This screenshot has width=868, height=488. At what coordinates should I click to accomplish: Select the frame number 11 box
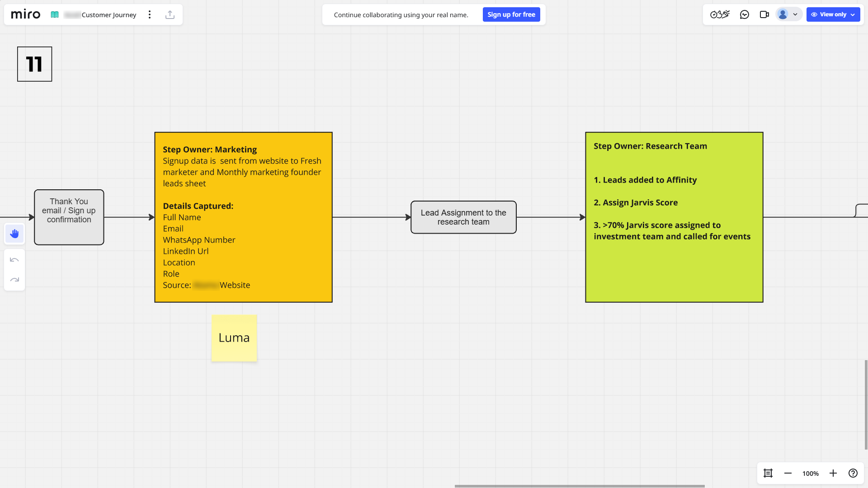[35, 64]
